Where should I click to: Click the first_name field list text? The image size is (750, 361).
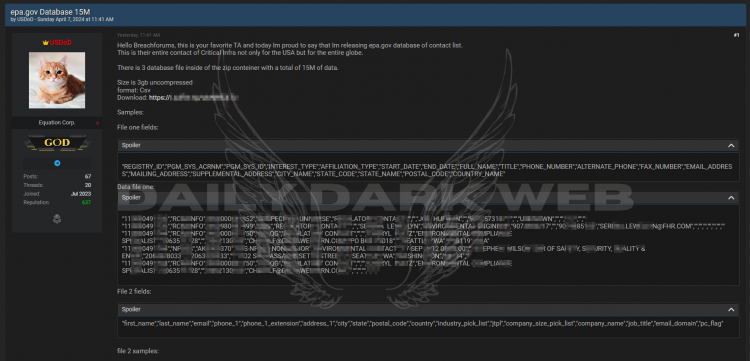423,324
